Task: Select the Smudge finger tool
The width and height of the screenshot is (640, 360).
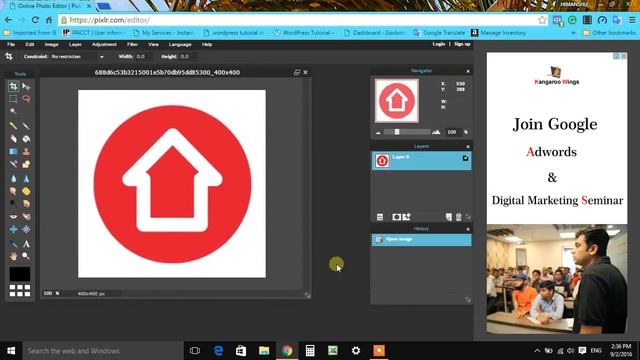Action: (x=13, y=191)
